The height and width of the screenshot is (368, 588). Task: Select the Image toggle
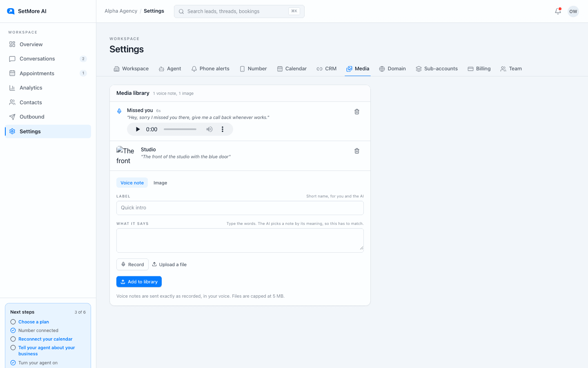(x=160, y=183)
